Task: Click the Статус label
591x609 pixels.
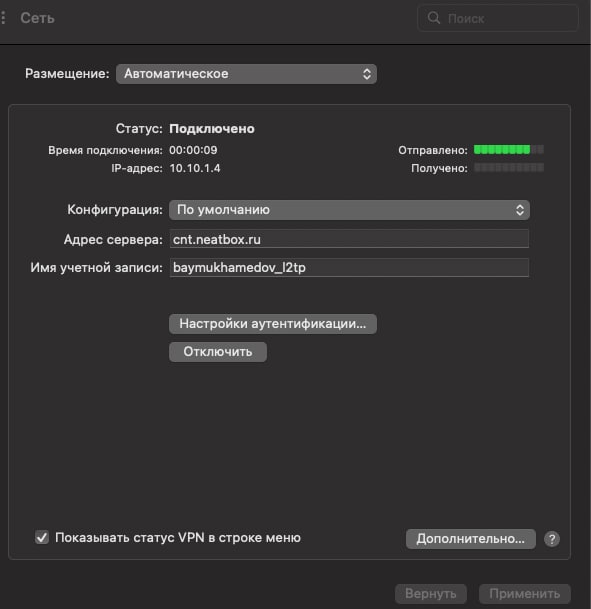Action: point(139,129)
